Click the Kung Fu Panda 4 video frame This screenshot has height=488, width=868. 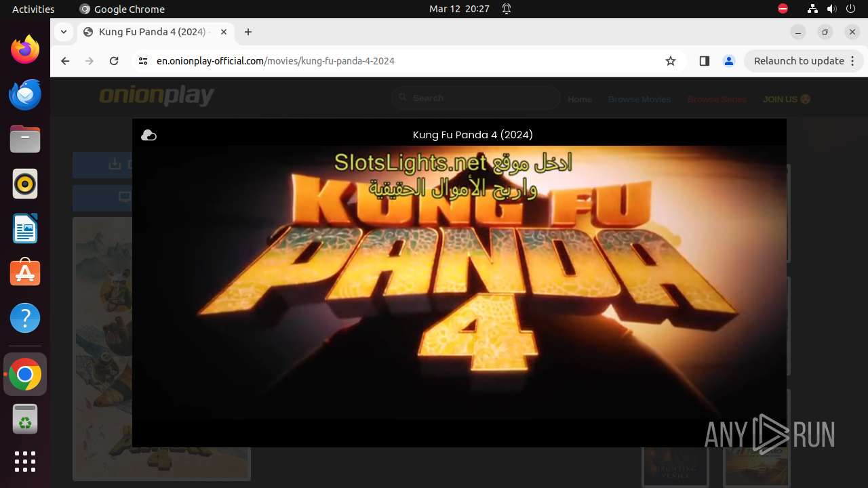click(x=459, y=281)
